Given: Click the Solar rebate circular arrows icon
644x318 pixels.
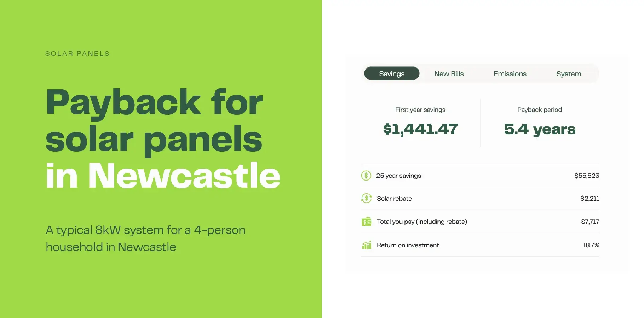Looking at the screenshot, I should tap(366, 198).
